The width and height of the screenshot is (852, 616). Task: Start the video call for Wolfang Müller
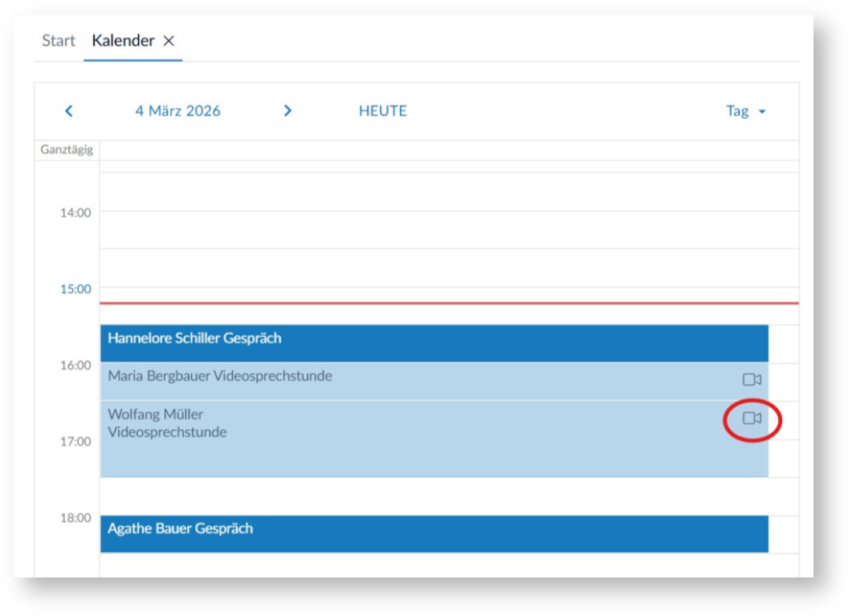click(752, 418)
